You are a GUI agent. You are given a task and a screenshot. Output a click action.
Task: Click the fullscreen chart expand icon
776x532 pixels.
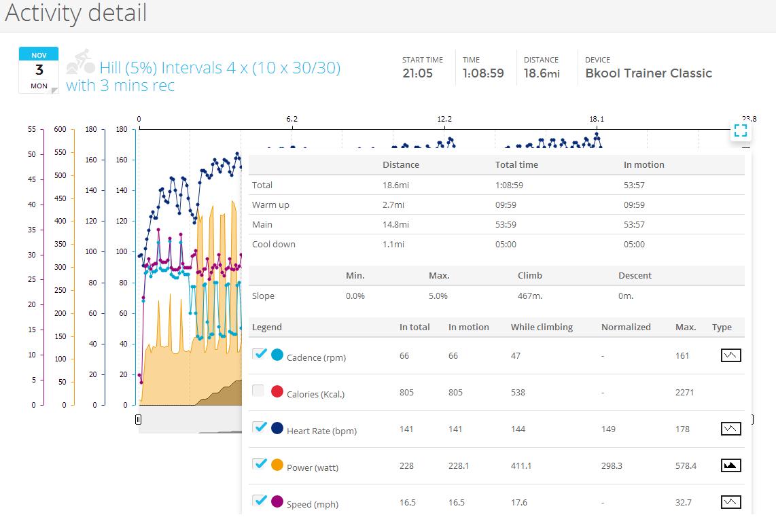point(741,130)
